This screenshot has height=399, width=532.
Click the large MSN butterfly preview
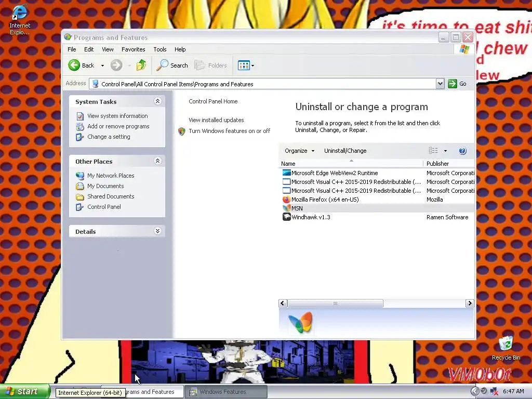coord(300,323)
